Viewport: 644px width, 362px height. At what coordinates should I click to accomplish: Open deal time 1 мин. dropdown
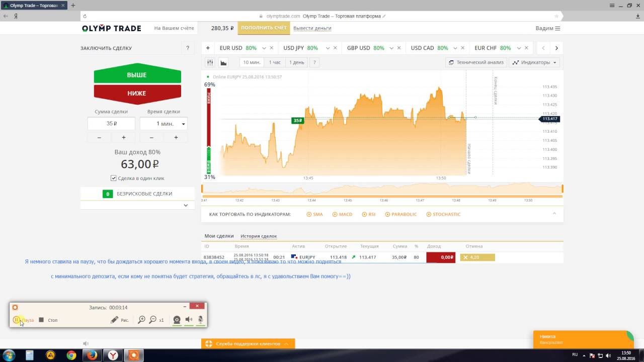(x=164, y=124)
